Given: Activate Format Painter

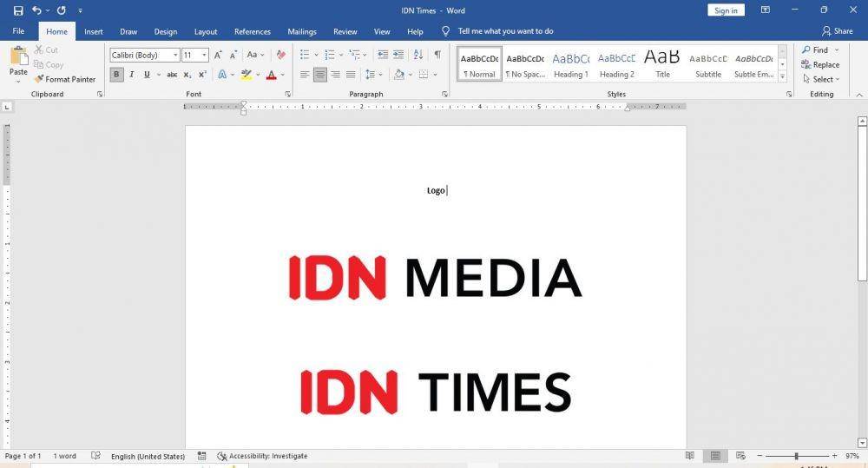Looking at the screenshot, I should click(x=65, y=79).
